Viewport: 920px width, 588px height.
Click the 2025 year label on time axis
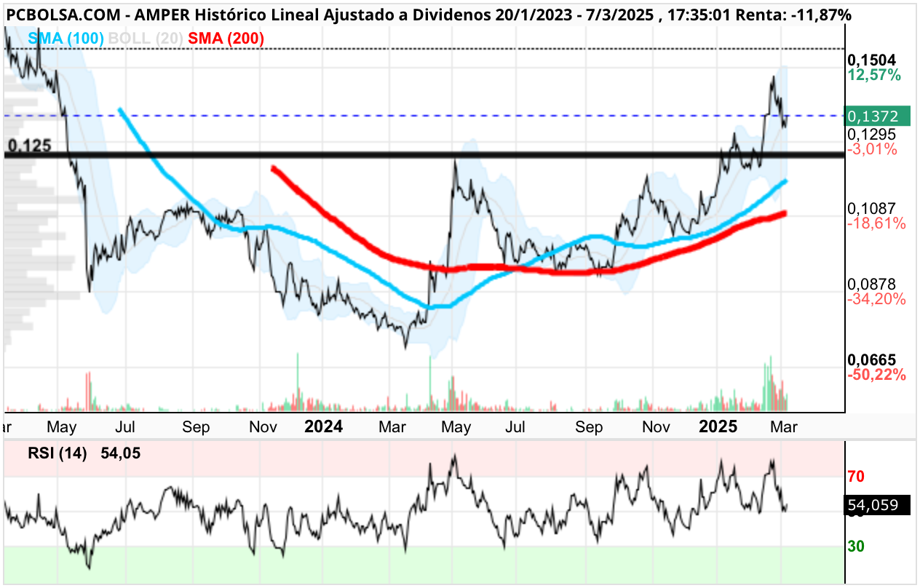tap(718, 426)
